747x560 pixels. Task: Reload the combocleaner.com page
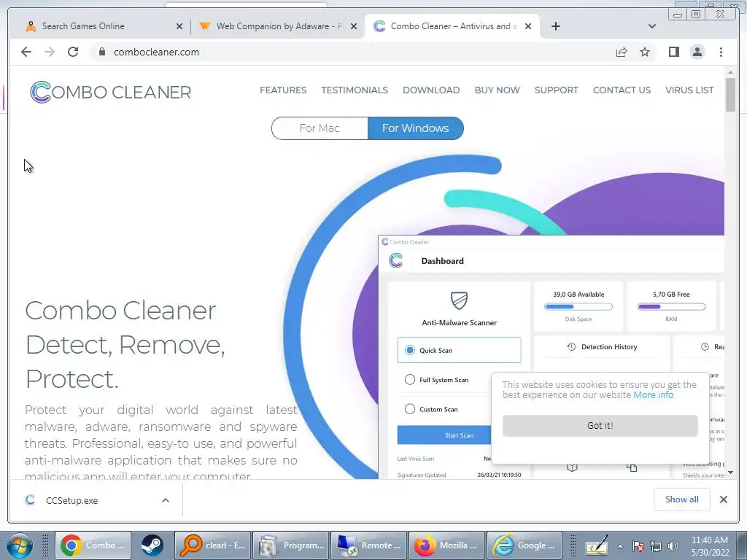(x=73, y=52)
